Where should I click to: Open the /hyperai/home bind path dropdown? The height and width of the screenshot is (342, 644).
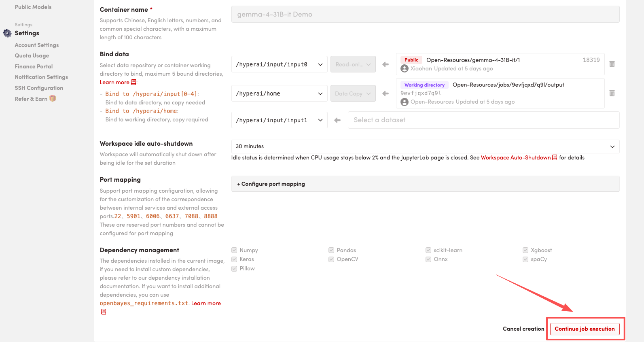pyautogui.click(x=279, y=93)
